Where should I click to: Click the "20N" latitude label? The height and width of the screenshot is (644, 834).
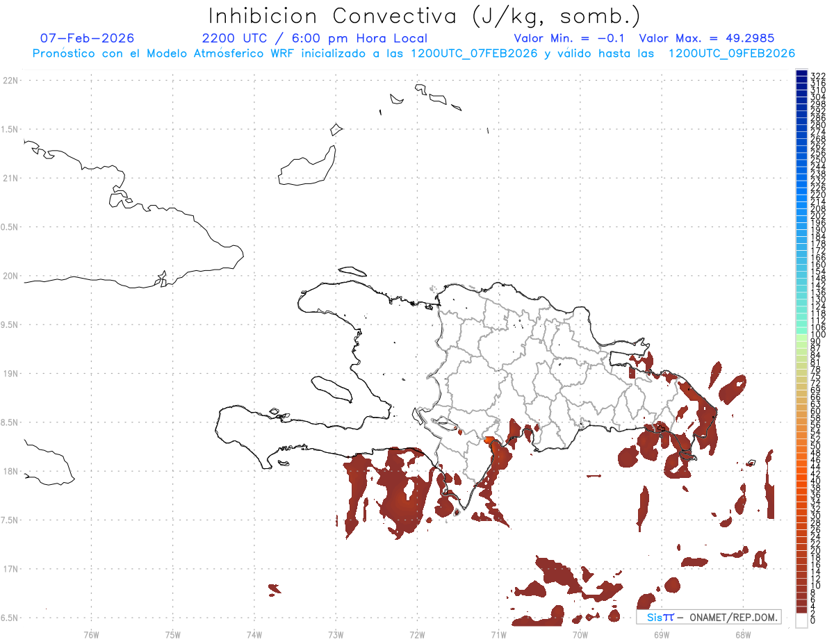(10, 276)
